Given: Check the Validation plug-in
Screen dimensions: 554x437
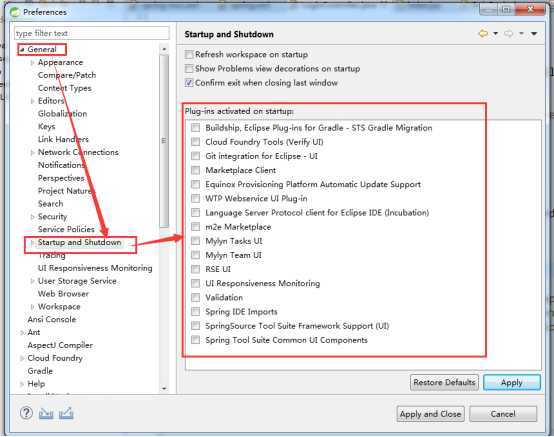Looking at the screenshot, I should click(195, 297).
